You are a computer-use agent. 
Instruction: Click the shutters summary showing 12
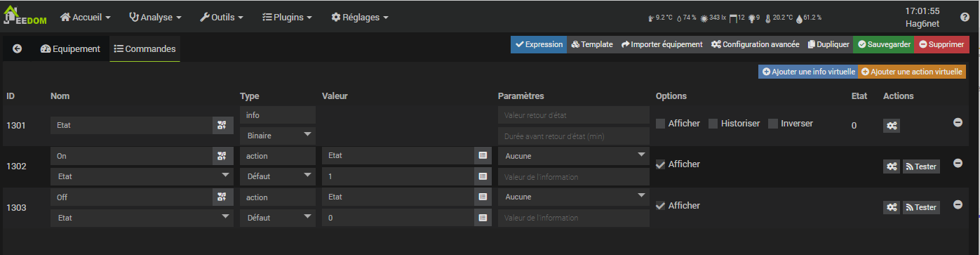pos(737,18)
